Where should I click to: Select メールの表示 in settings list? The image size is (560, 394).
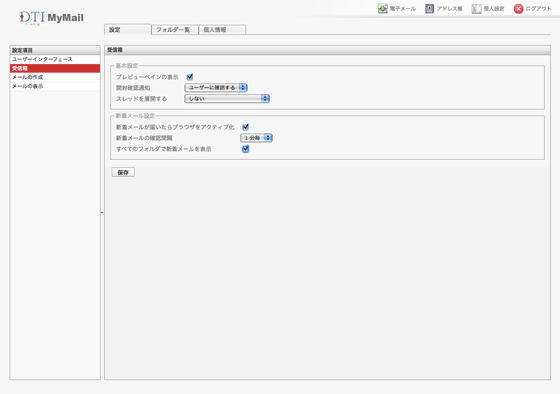point(55,86)
